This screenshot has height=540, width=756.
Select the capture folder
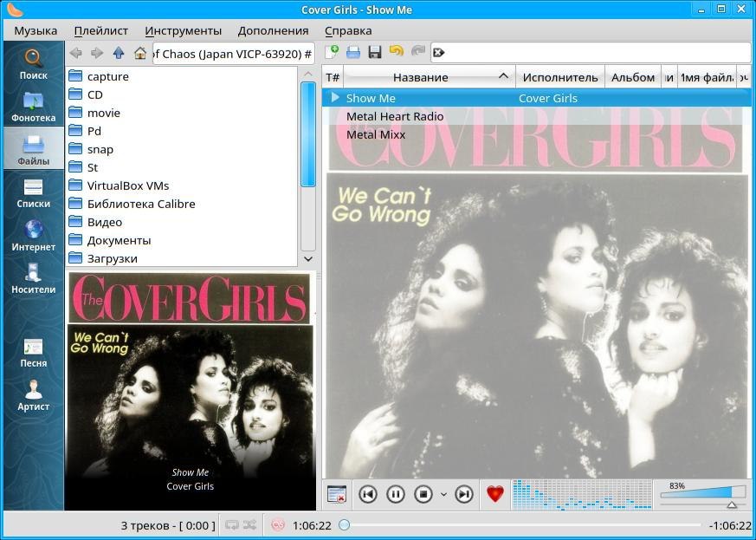click(181, 76)
